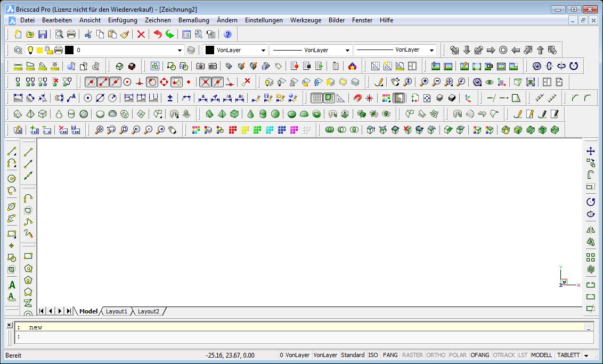This screenshot has height=364, width=603.
Task: Open the Datei menu
Action: pyautogui.click(x=27, y=20)
